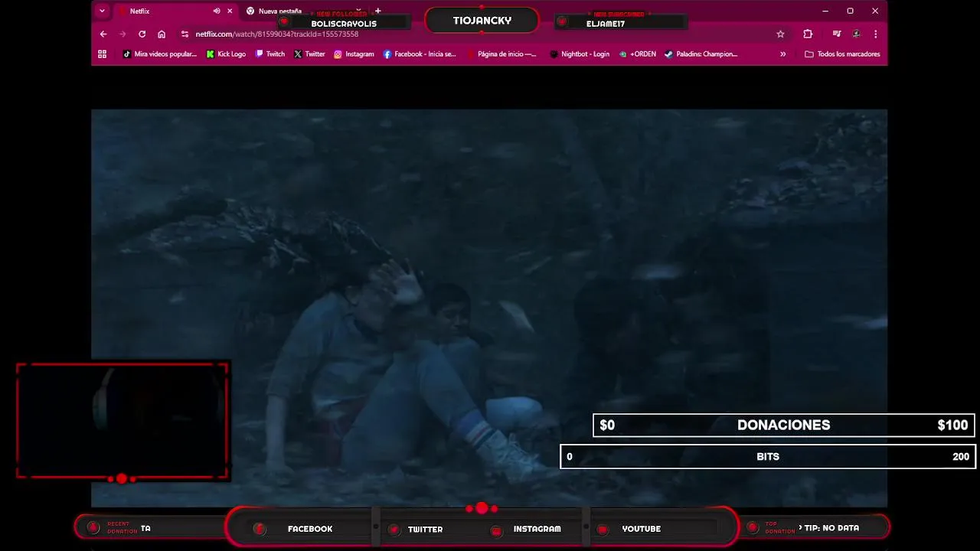Open the browser profile avatar
The height and width of the screenshot is (551, 980).
(x=856, y=34)
